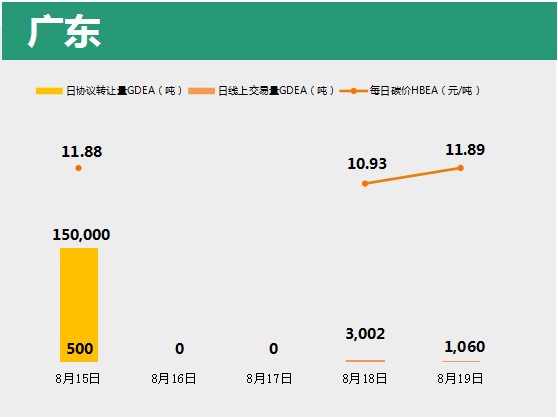Click the 150,000 data label

(x=81, y=235)
